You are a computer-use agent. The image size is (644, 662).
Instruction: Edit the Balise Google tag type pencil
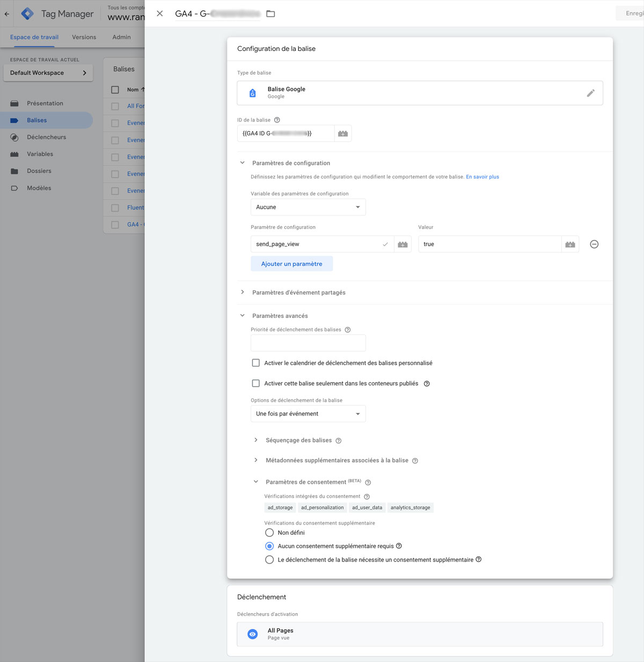590,93
